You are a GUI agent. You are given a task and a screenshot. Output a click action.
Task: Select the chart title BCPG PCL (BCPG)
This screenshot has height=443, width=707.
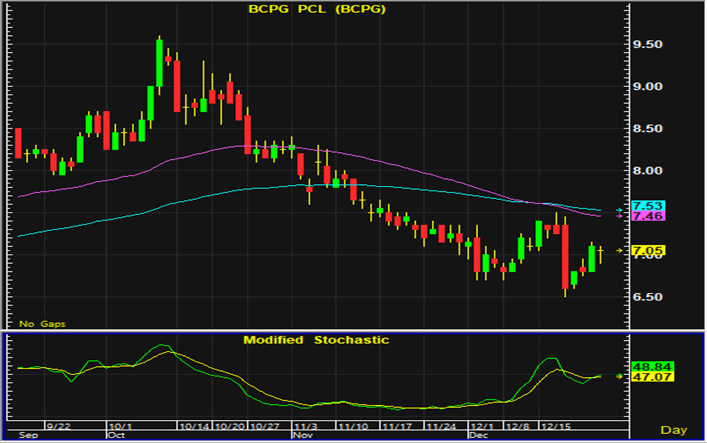point(317,10)
